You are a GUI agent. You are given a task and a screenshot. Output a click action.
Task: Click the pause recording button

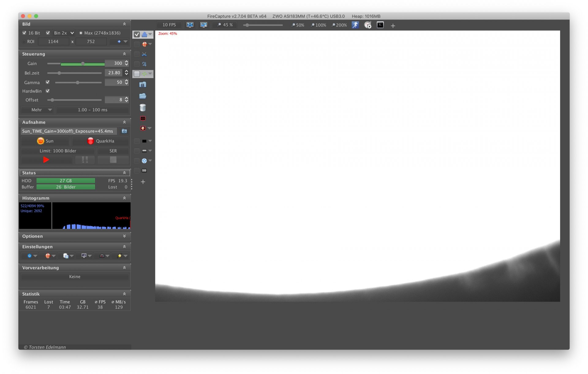85,160
